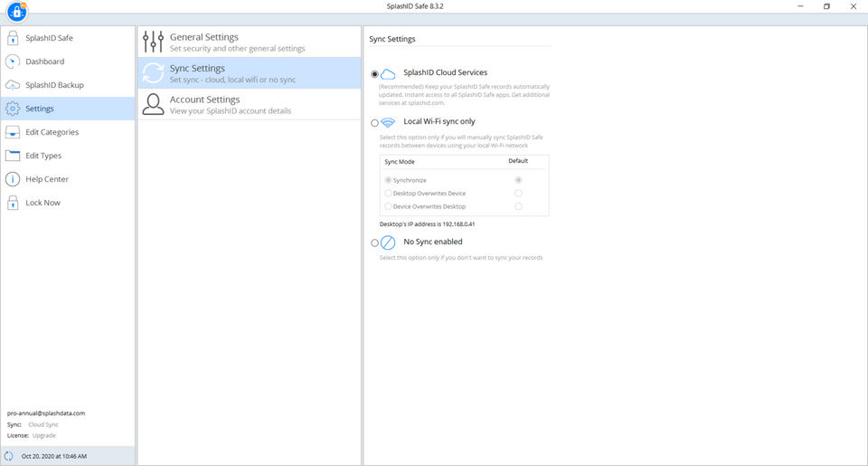Image resolution: width=868 pixels, height=466 pixels.
Task: Select No Sync enabled radio button
Action: click(x=374, y=243)
